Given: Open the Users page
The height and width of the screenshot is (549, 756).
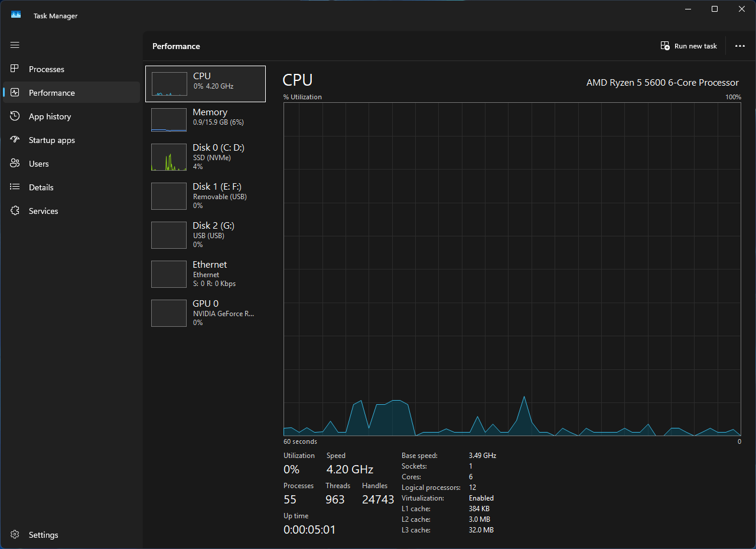Looking at the screenshot, I should tap(39, 164).
